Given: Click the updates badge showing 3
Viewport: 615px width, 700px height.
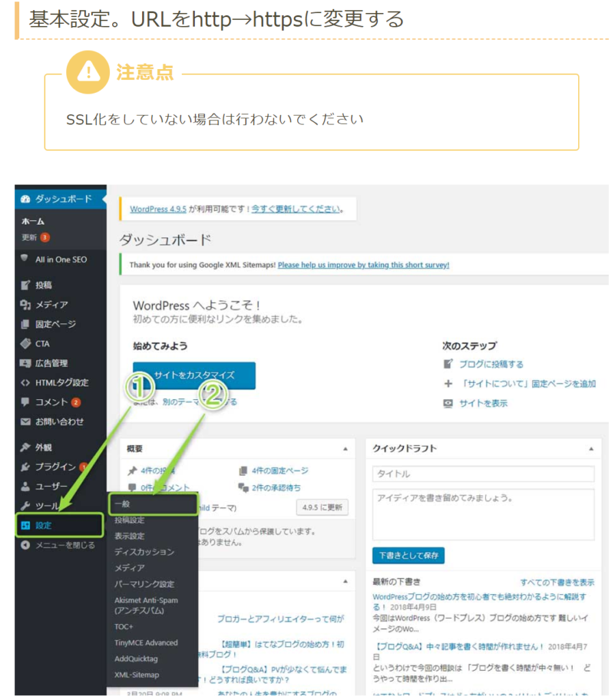Looking at the screenshot, I should (x=44, y=237).
